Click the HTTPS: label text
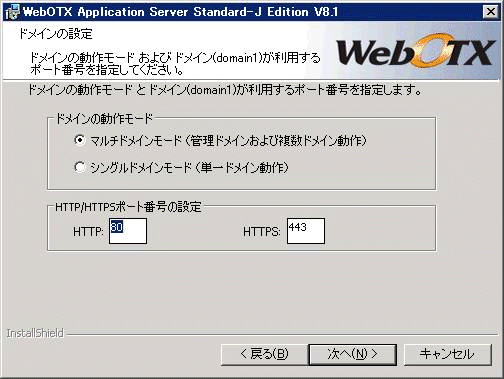Image resolution: width=504 pixels, height=379 pixels. [x=262, y=231]
